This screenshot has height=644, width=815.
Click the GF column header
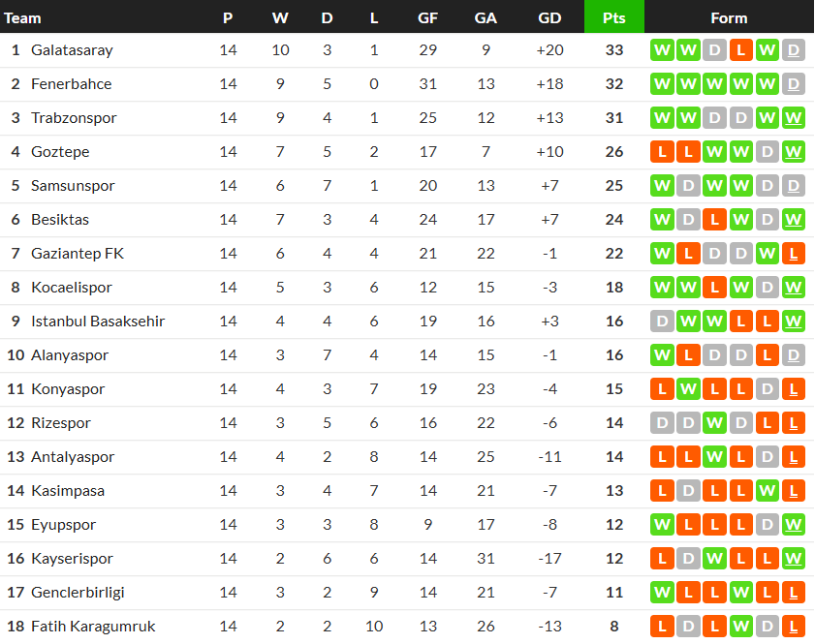(x=427, y=17)
